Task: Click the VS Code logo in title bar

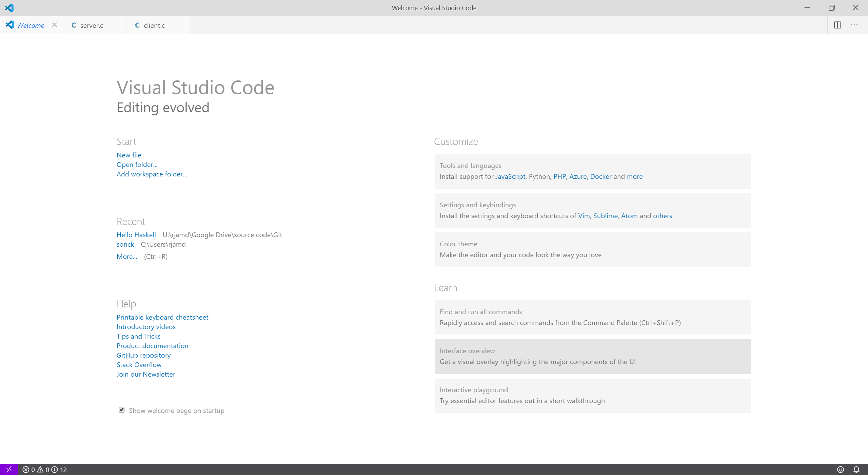Action: click(x=9, y=8)
